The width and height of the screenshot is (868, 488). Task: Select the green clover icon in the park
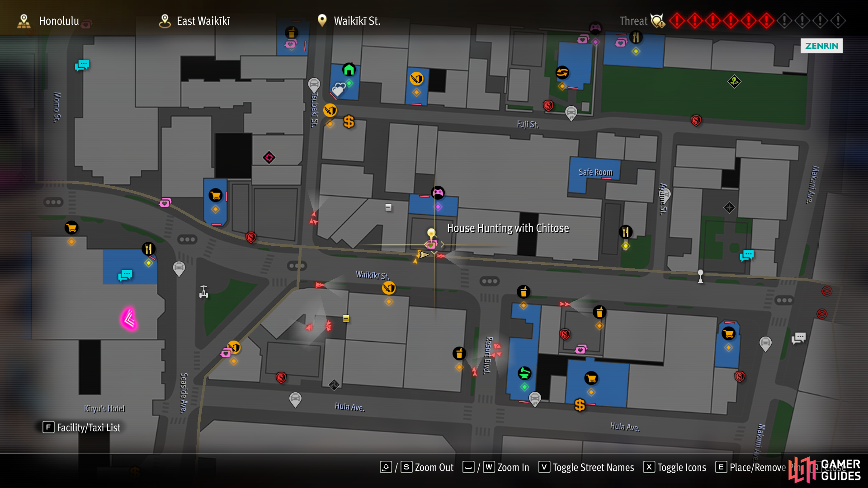pos(734,82)
